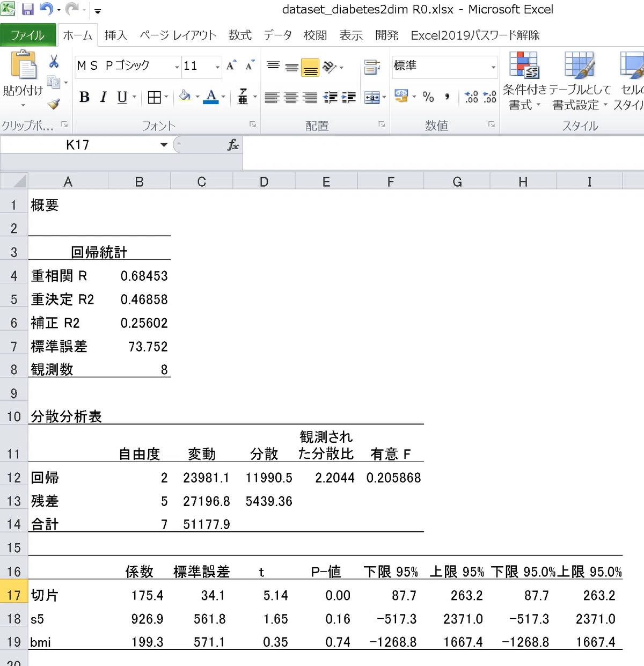Toggle center text horizontally
This screenshot has height=666, width=644.
coord(291,97)
